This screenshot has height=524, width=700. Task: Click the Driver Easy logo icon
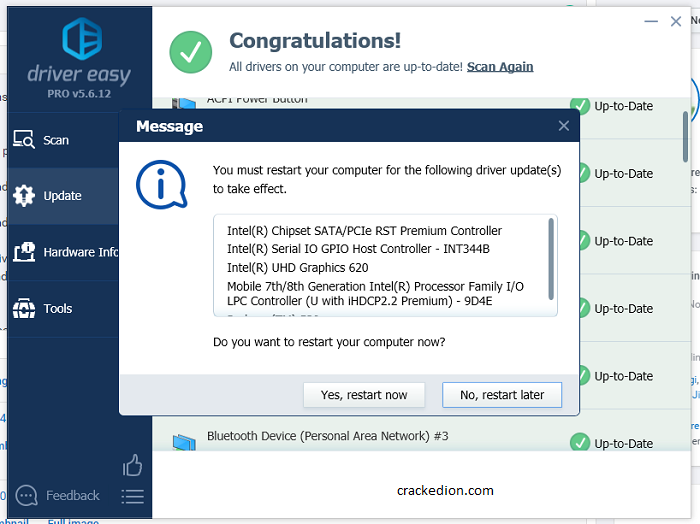tap(82, 38)
